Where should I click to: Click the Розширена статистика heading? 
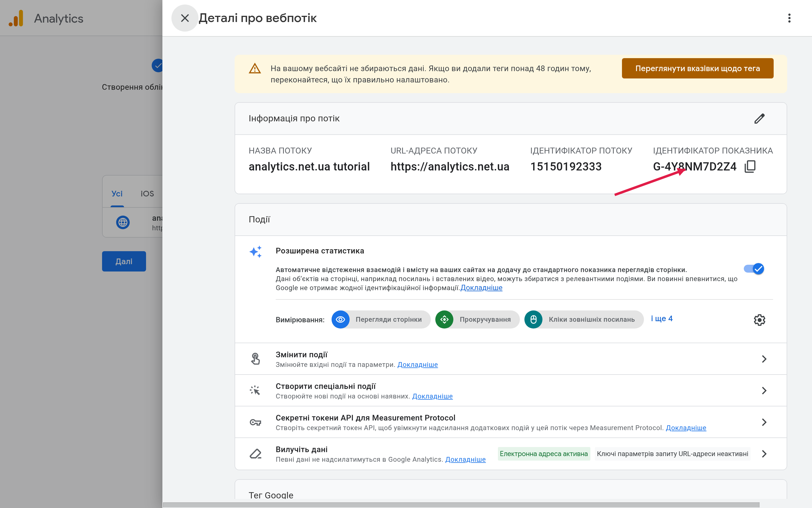click(x=320, y=251)
